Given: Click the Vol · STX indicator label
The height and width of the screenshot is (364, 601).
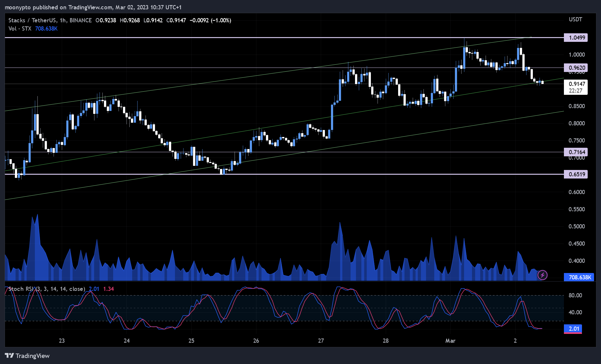Looking at the screenshot, I should [20, 29].
